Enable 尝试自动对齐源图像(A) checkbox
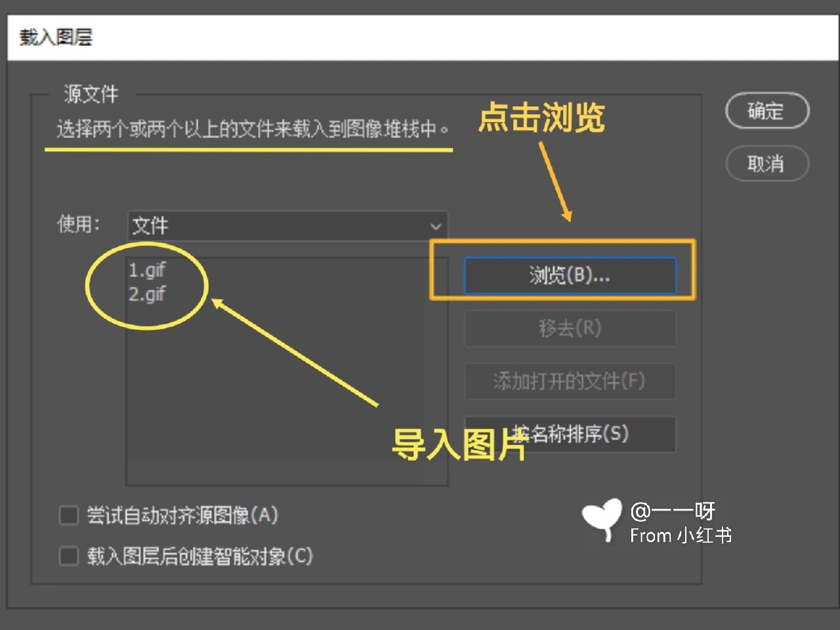840x630 pixels. (69, 516)
